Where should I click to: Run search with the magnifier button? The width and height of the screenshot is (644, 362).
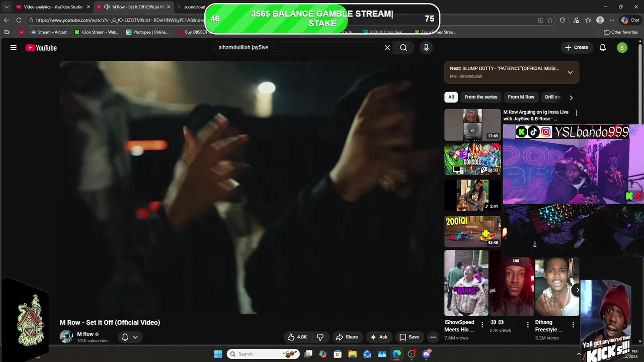(x=404, y=48)
